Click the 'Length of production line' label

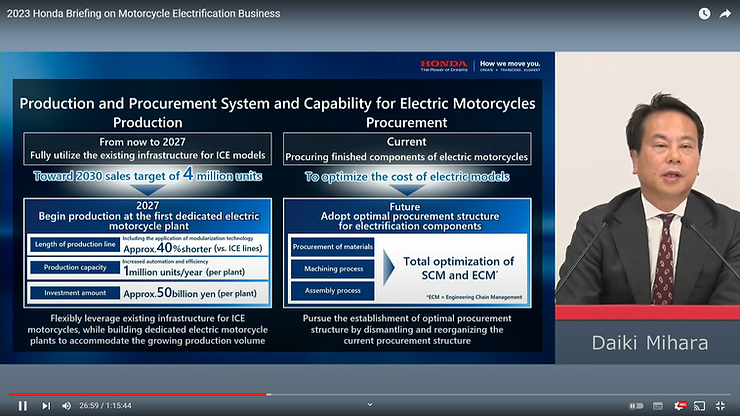[75, 244]
